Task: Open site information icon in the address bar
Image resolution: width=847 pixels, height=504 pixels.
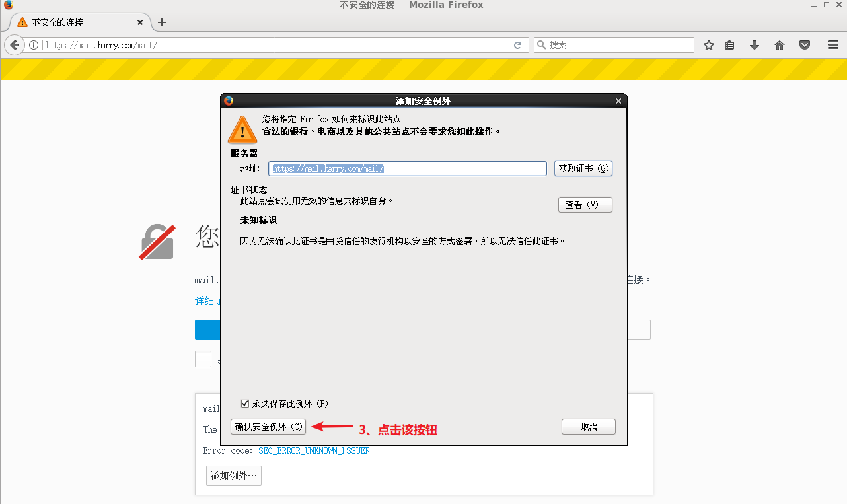Action: pos(34,45)
